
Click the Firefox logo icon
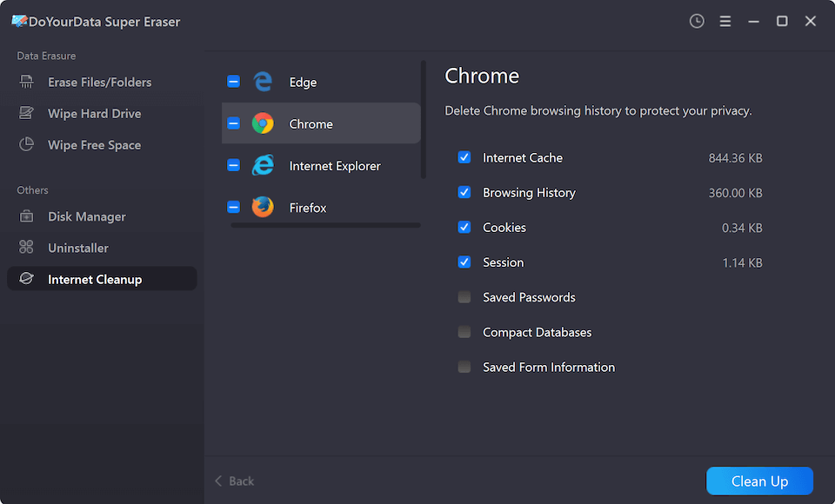click(x=263, y=207)
